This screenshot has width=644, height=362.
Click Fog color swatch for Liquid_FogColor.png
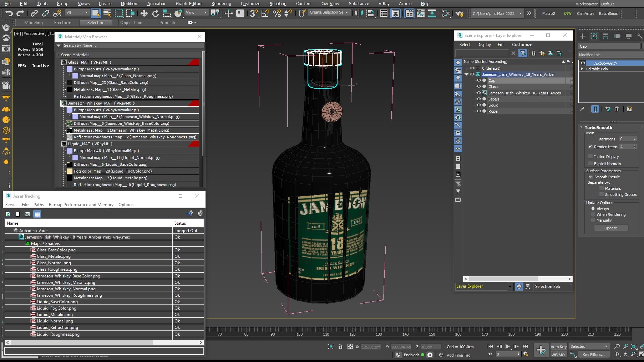[x=70, y=171]
